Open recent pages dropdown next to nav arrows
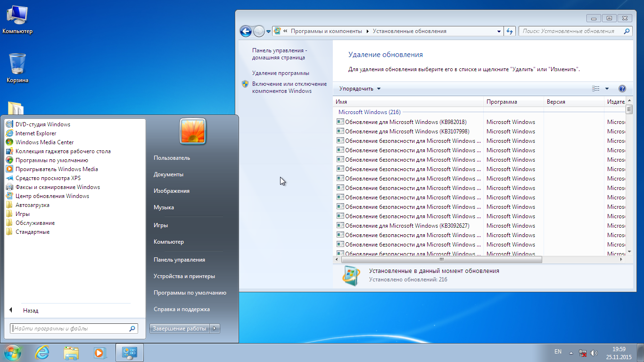644x362 pixels. (268, 32)
